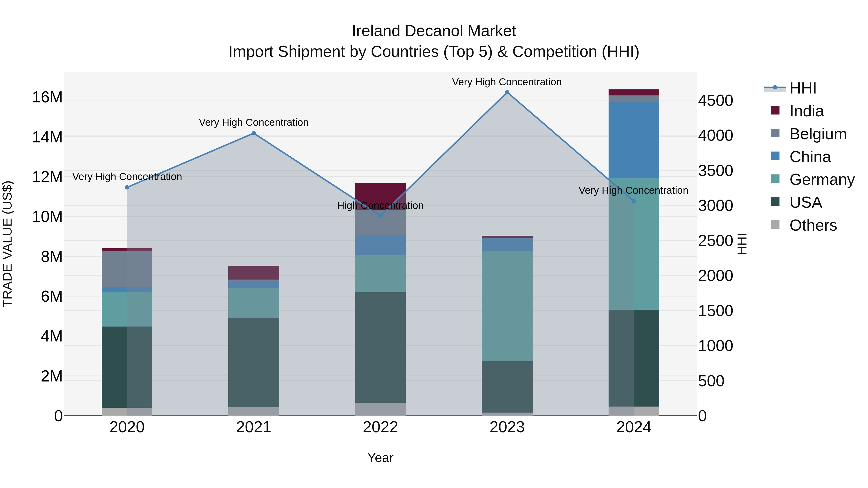The width and height of the screenshot is (868, 488).
Task: Select the USA segment in 2022 bar
Action: click(x=380, y=348)
